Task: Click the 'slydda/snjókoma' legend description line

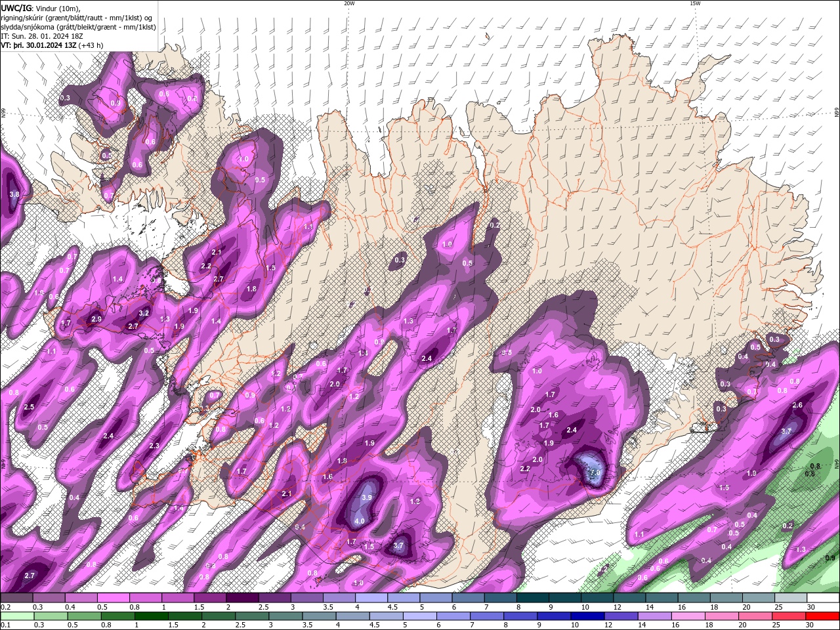Action: pyautogui.click(x=78, y=27)
